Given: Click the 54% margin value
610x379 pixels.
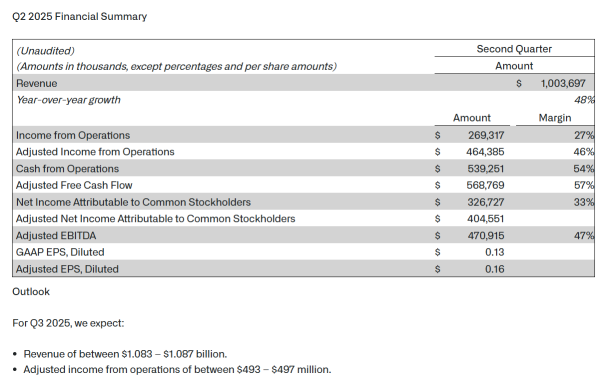Looking at the screenshot, I should pos(584,169).
